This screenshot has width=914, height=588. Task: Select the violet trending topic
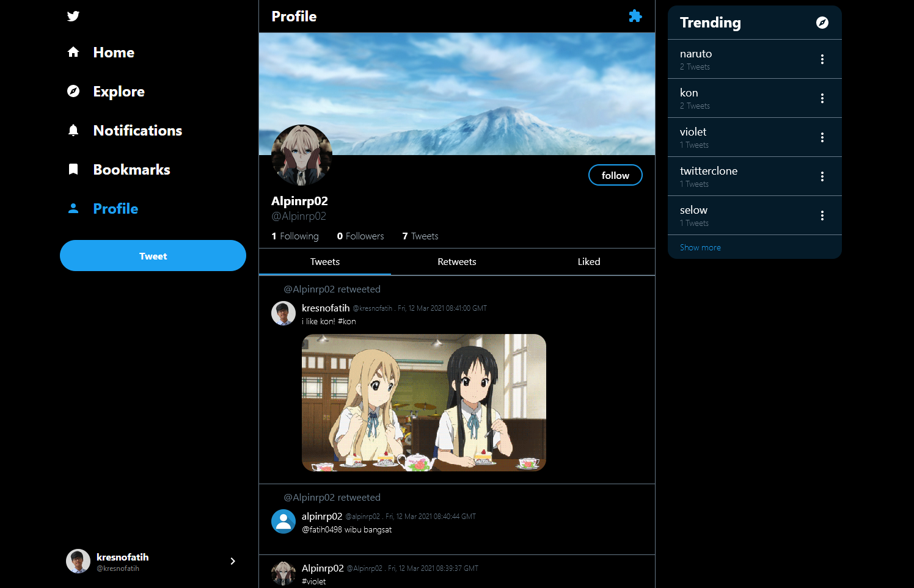[x=755, y=137]
